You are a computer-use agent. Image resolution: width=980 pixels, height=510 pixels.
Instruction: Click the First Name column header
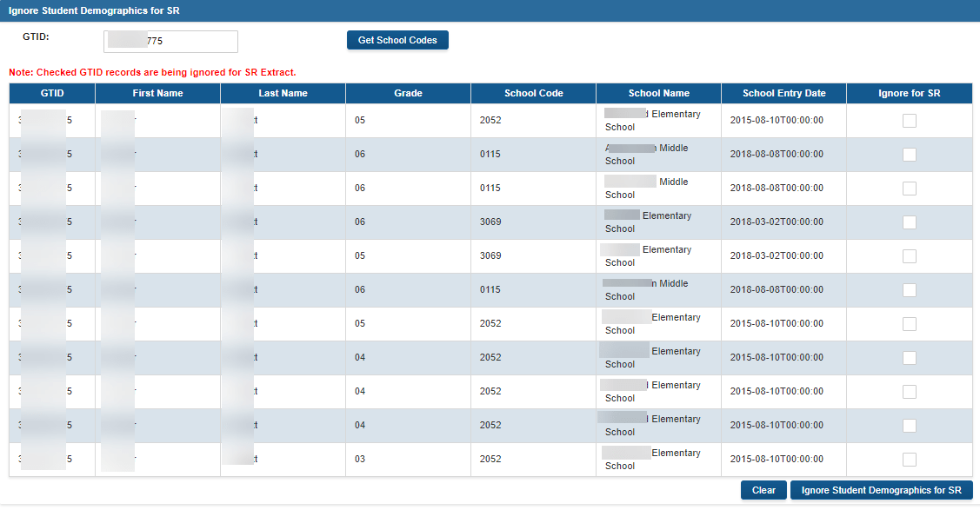pyautogui.click(x=157, y=93)
